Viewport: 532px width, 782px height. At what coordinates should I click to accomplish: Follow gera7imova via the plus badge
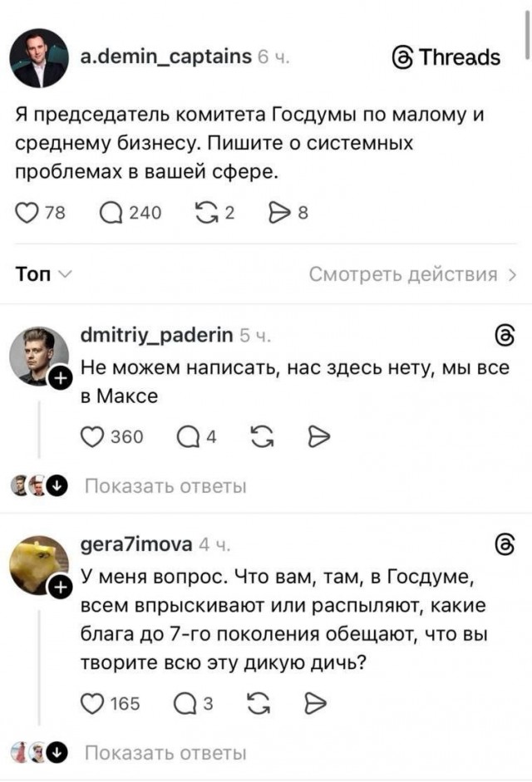[61, 588]
